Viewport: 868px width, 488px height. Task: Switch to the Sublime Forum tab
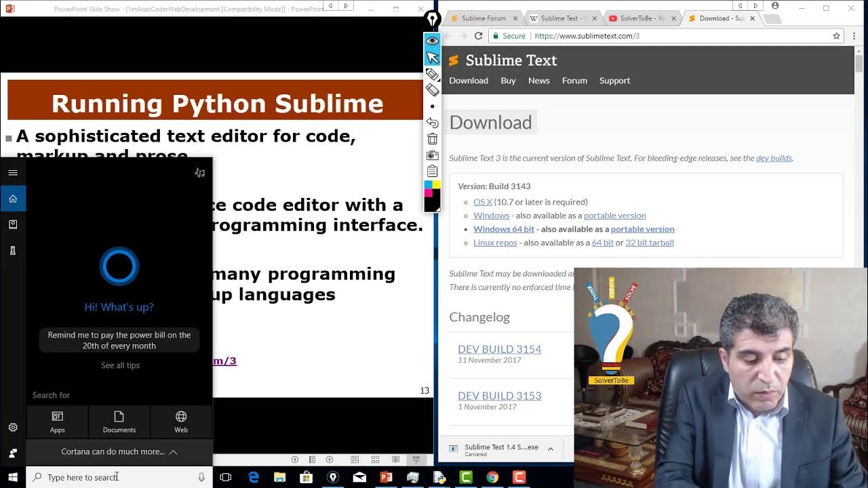tap(484, 18)
